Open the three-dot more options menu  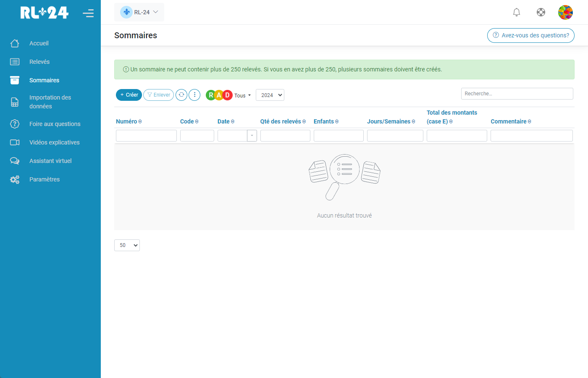tap(194, 95)
